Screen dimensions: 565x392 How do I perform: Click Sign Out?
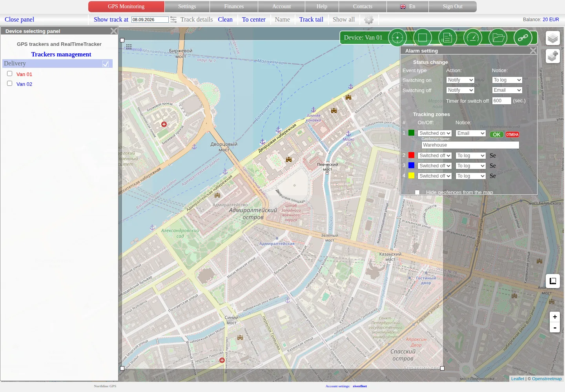click(x=453, y=7)
